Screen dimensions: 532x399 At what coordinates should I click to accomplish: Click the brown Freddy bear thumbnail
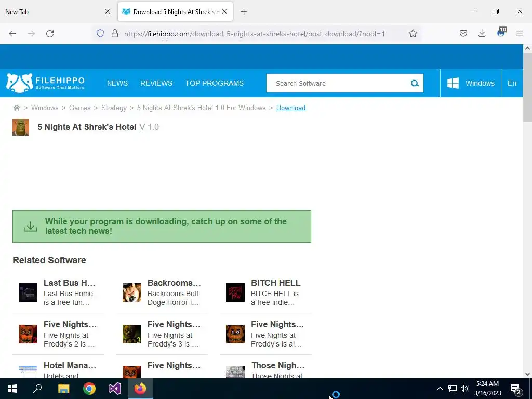click(235, 334)
